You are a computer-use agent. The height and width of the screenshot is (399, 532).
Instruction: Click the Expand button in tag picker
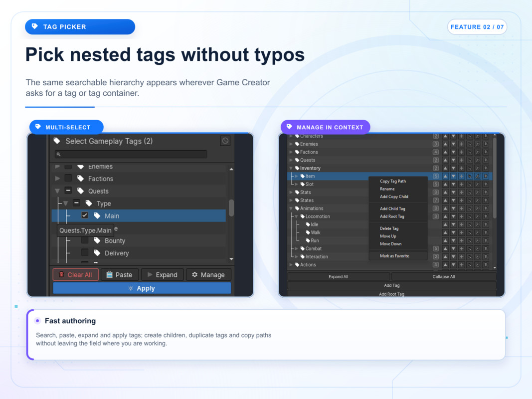tap(162, 275)
